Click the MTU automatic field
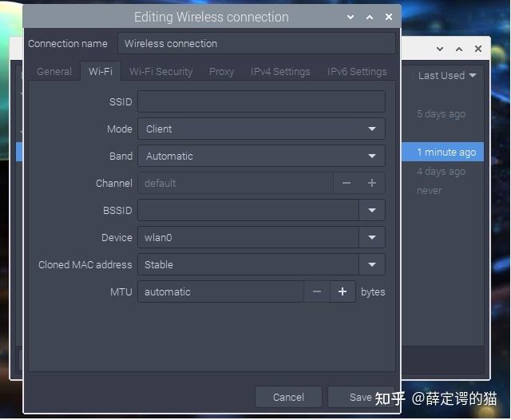Screen dimensions: 511x420 point(221,291)
